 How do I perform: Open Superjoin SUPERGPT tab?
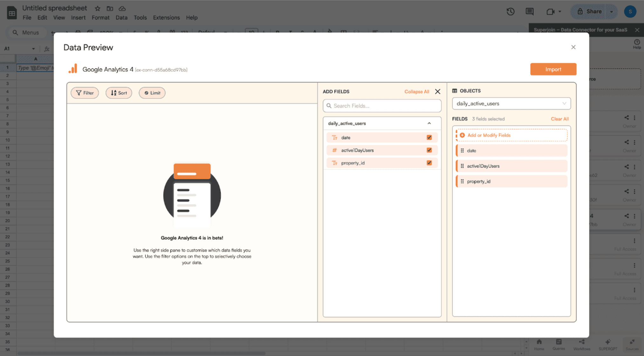click(608, 345)
